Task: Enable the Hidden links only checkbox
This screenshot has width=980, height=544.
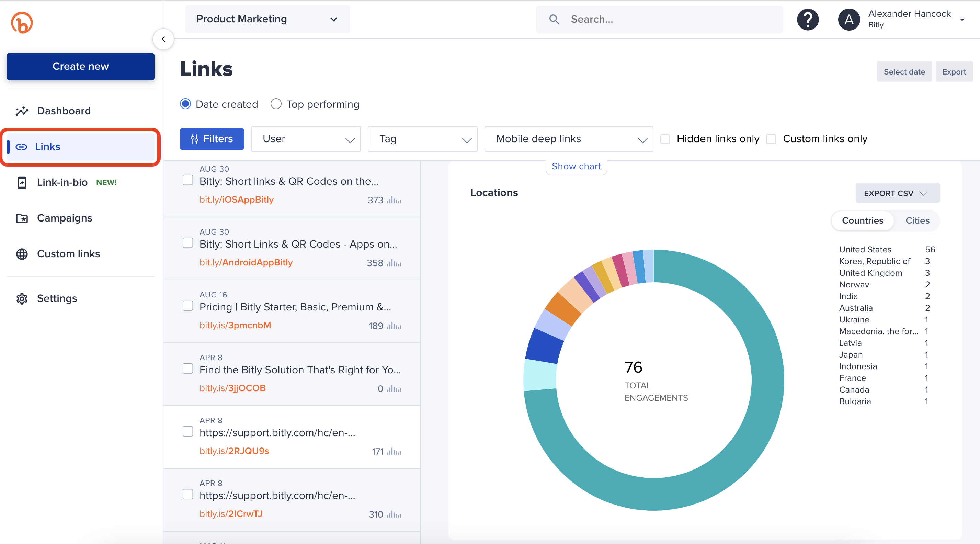Action: [x=665, y=139]
